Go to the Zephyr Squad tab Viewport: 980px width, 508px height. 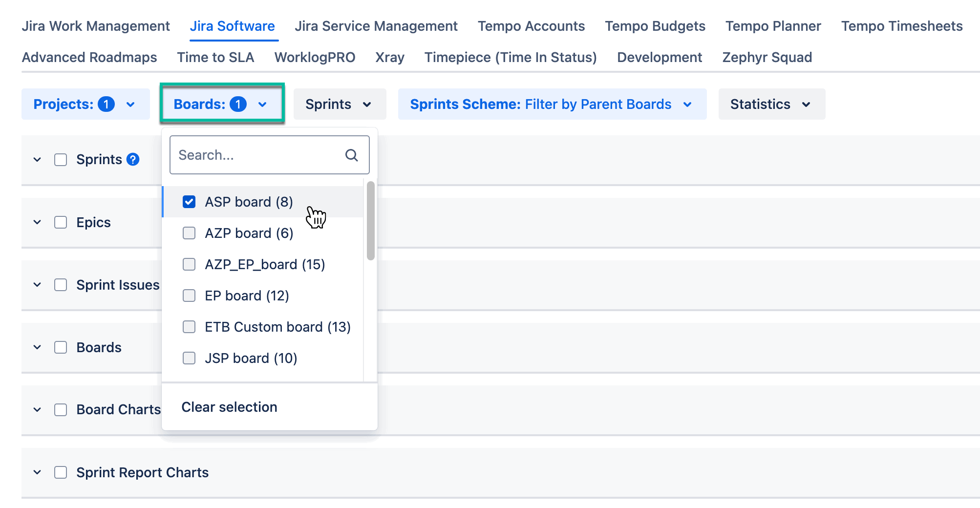[767, 57]
